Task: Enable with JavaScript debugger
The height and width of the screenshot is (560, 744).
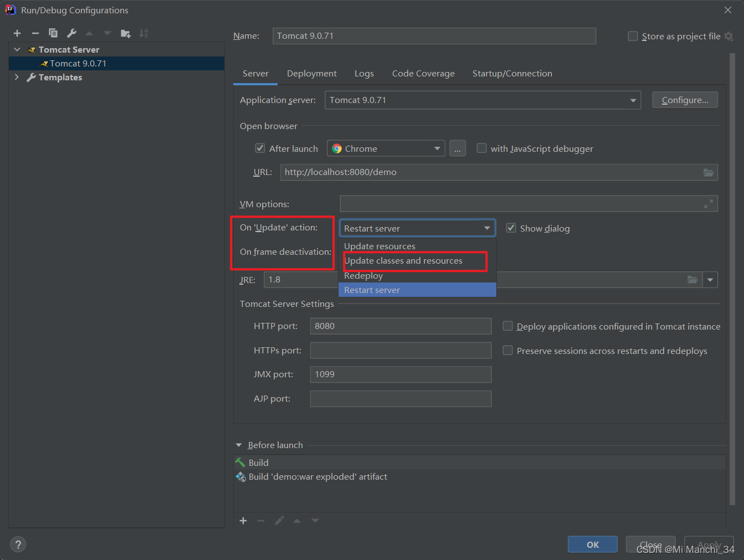Action: point(481,148)
